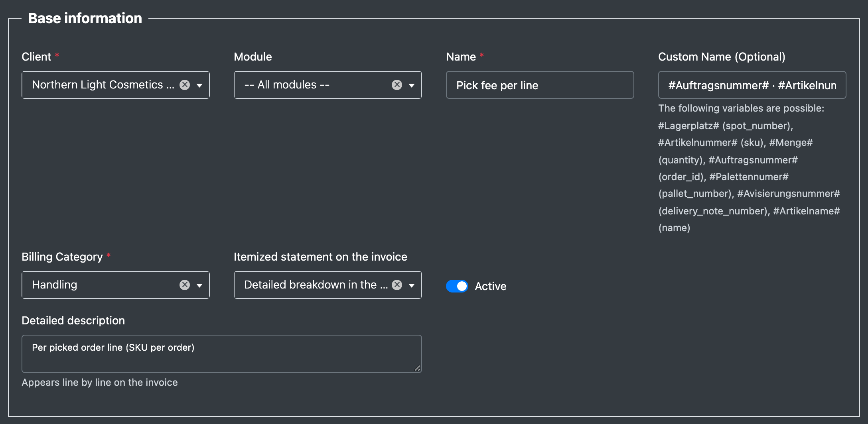Clear the Itemized statement selection x icon

(397, 285)
